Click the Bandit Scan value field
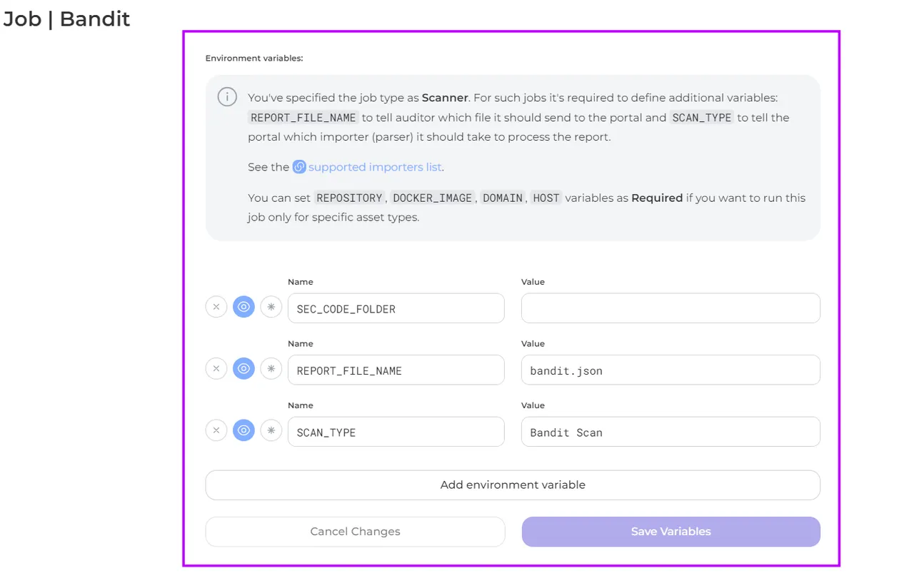The width and height of the screenshot is (914, 588). click(x=671, y=432)
